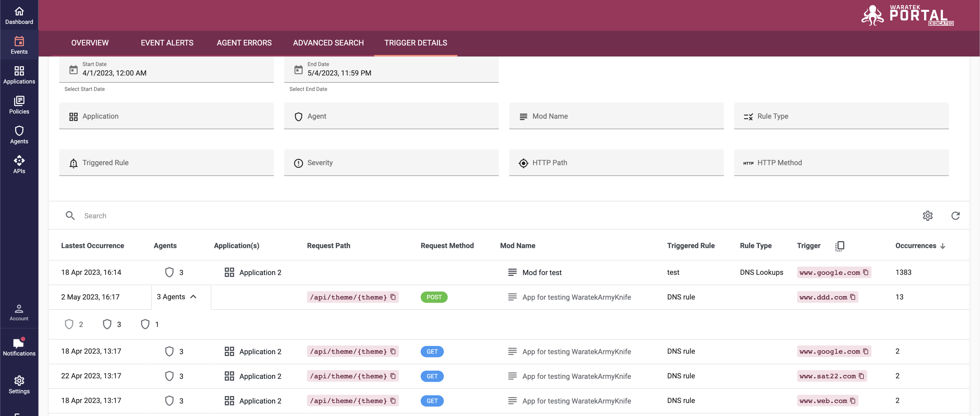Copy the www.google.com trigger in Mod for test row
This screenshot has width=980, height=416.
[865, 272]
